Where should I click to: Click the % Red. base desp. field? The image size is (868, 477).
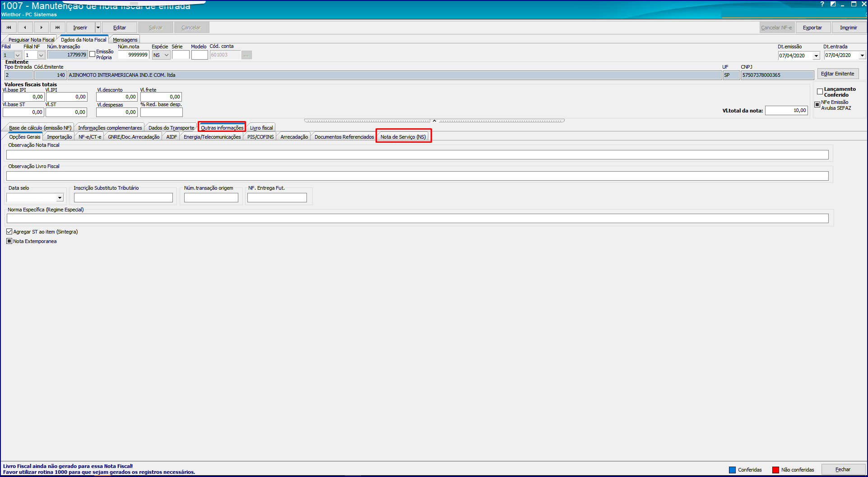point(161,112)
